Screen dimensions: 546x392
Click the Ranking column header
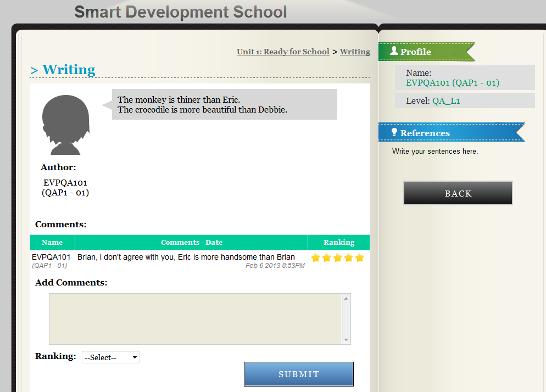(339, 242)
